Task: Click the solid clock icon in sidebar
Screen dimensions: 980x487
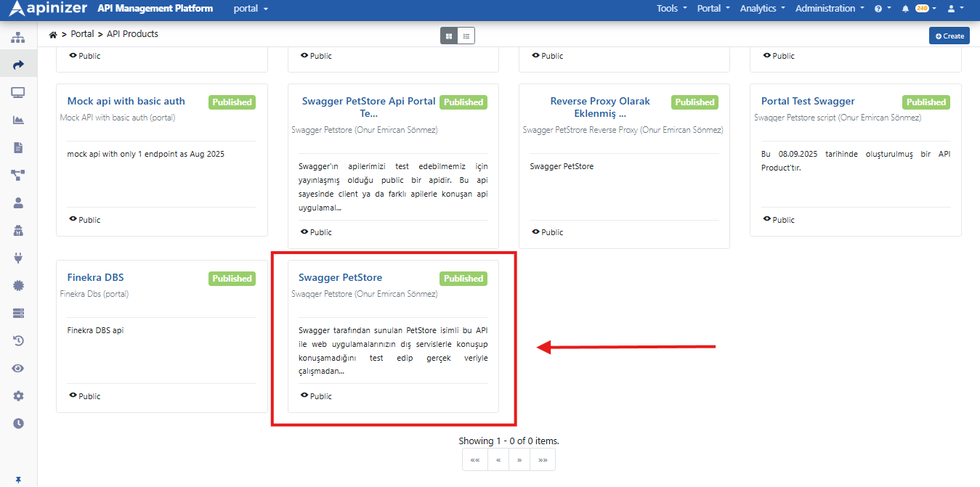Action: [18, 423]
